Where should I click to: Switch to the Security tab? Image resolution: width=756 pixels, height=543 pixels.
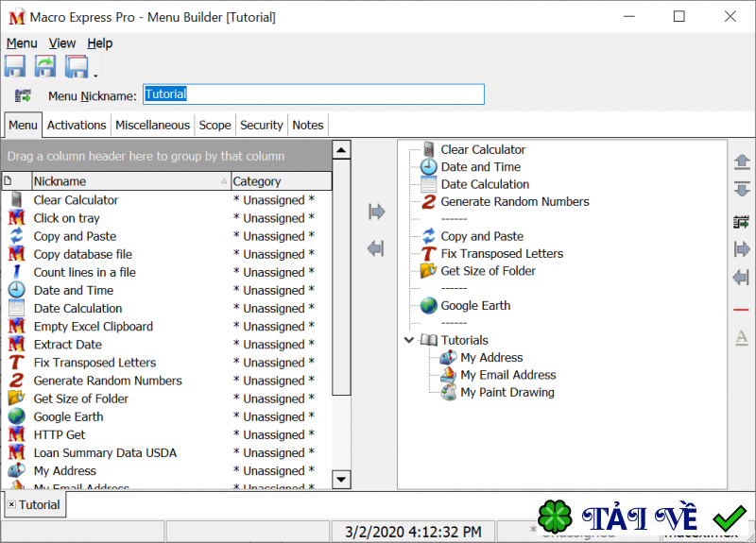(262, 126)
